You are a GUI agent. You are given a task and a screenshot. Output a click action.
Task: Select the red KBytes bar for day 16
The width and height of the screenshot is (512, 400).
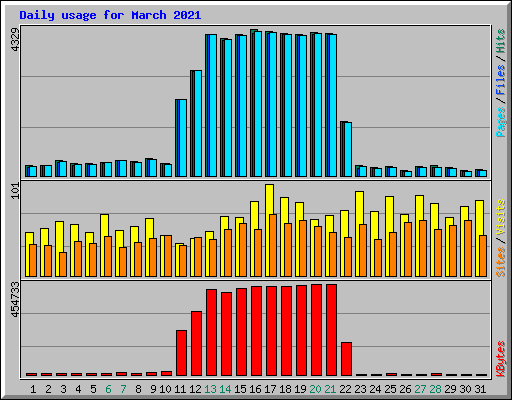(x=256, y=331)
